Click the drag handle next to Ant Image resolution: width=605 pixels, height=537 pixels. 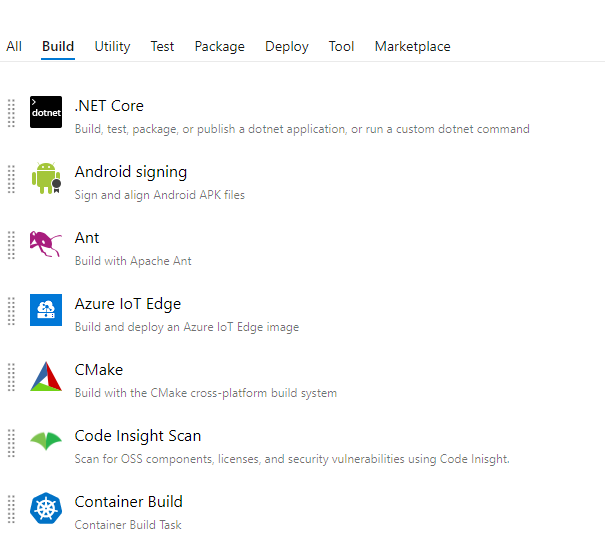12,244
